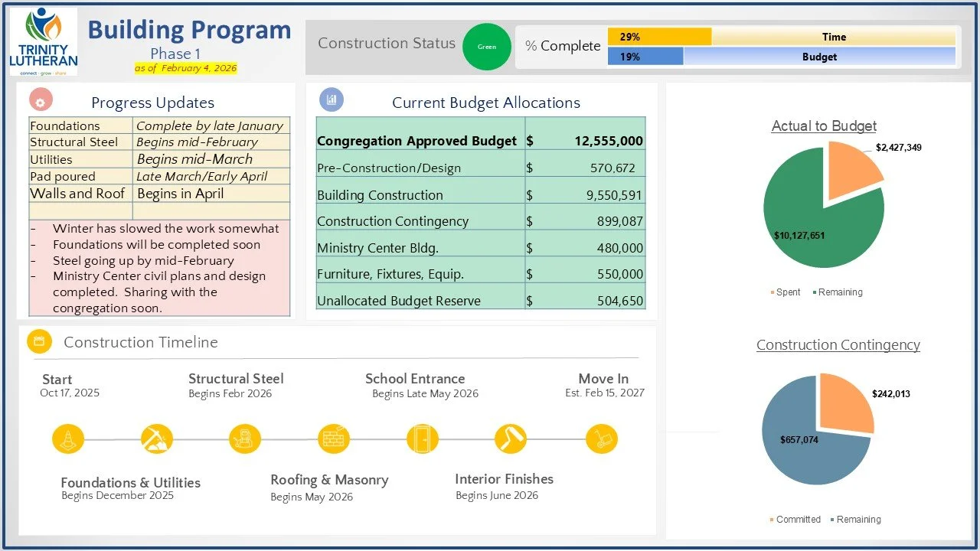Click the 29% Time progress bar
980x551 pixels.
coord(658,36)
